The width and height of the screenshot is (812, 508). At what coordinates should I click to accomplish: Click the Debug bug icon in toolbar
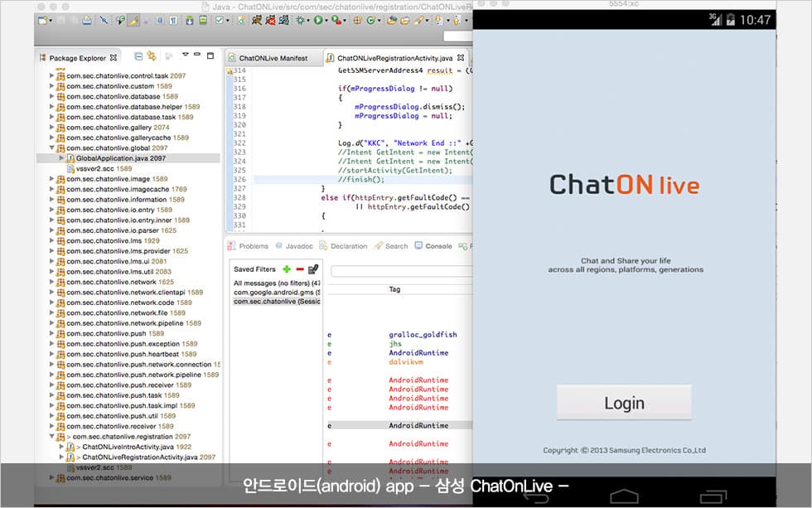tap(299, 20)
